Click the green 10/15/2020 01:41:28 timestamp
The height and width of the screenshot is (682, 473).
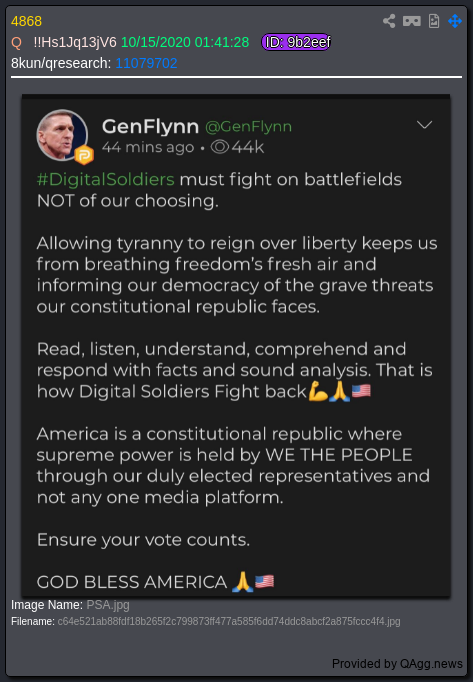pos(185,42)
